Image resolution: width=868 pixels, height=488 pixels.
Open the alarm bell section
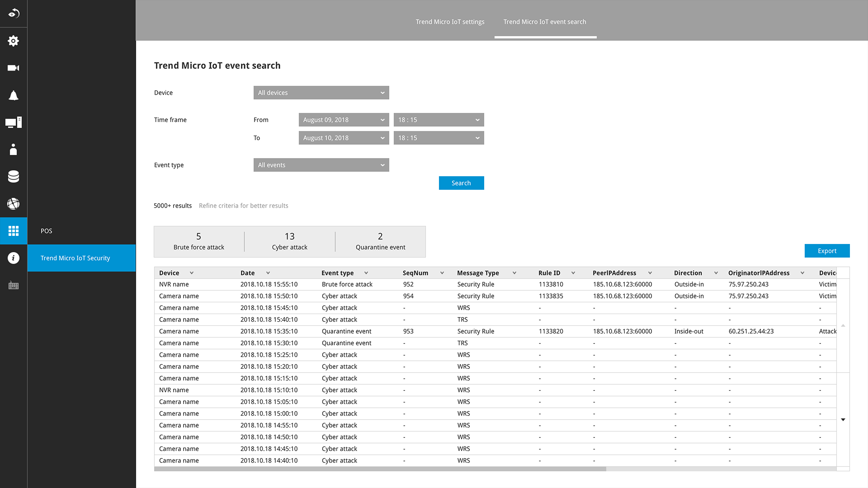pyautogui.click(x=14, y=95)
